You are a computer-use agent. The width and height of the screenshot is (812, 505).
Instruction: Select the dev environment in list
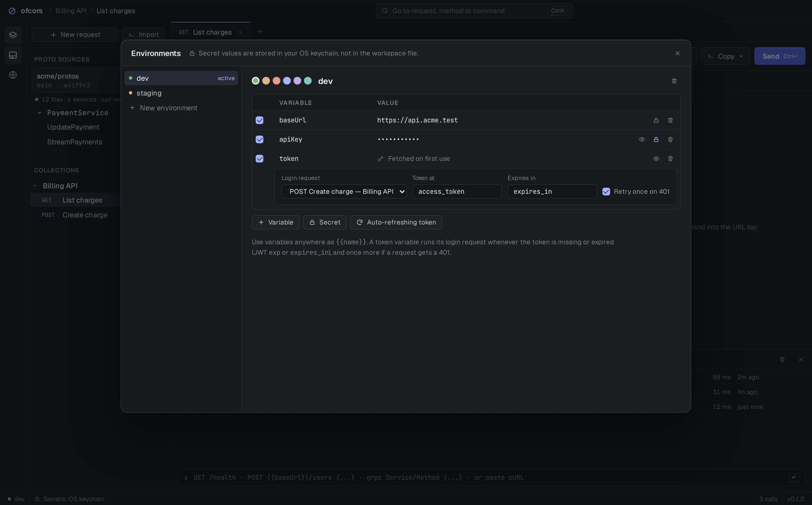click(x=181, y=78)
